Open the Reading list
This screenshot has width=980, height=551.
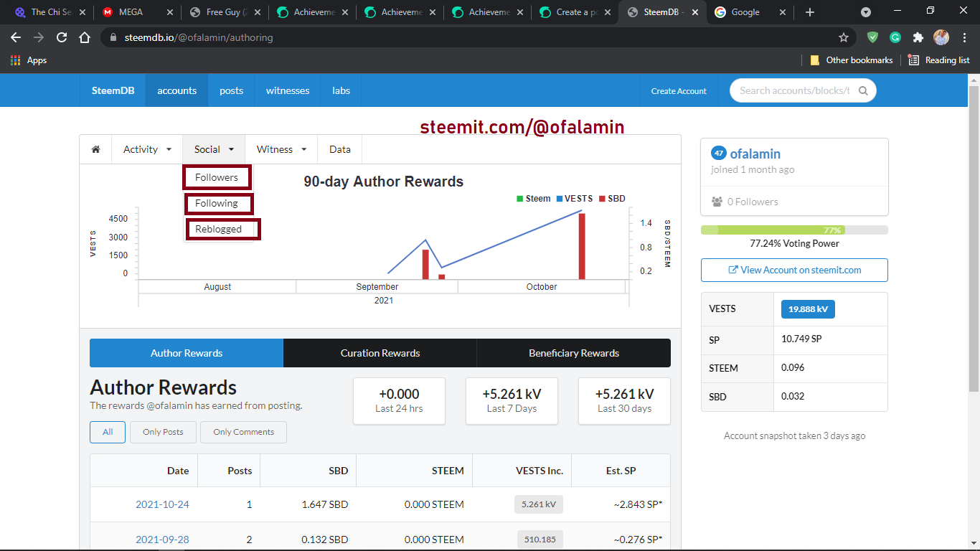coord(939,60)
